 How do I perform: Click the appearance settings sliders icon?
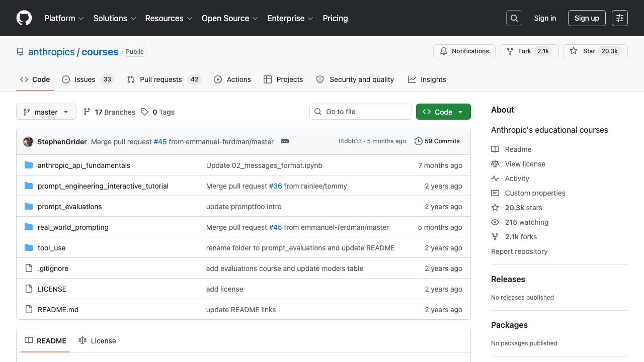point(620,18)
